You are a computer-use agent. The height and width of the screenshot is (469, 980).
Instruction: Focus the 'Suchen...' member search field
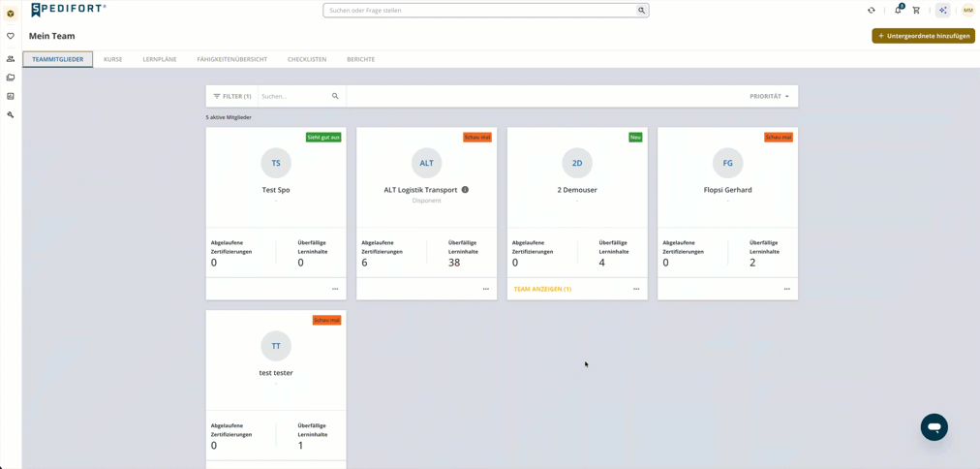(295, 96)
